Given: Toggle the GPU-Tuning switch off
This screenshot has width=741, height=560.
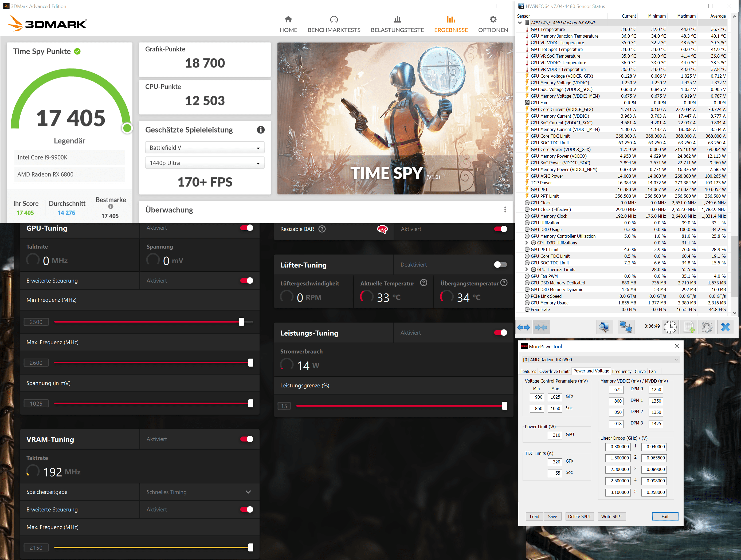Looking at the screenshot, I should (246, 228).
